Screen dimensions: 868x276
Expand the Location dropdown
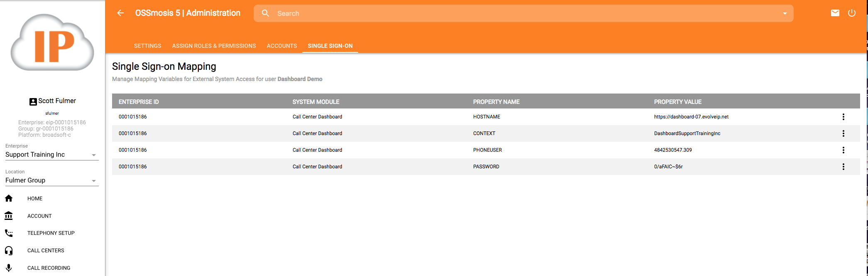point(94,181)
